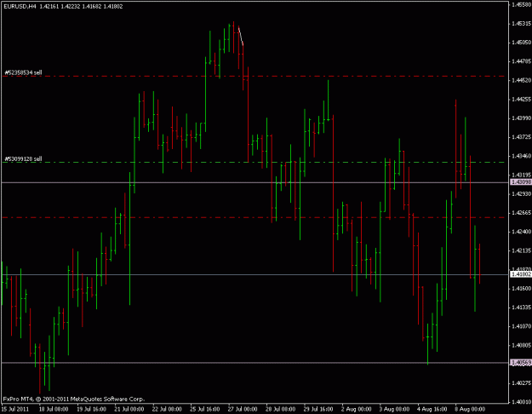The image size is (532, 414).
Task: Select the highlighted 1.41802 current price tag
Action: 521,274
